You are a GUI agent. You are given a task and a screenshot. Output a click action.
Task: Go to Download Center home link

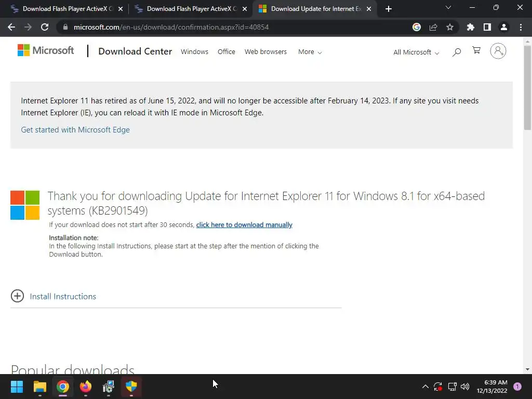pyautogui.click(x=135, y=51)
